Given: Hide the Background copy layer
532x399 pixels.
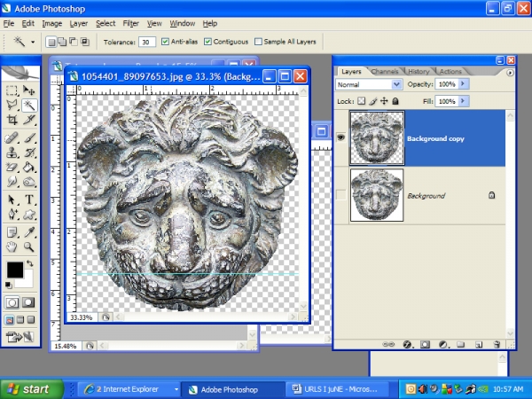Looking at the screenshot, I should coord(341,137).
